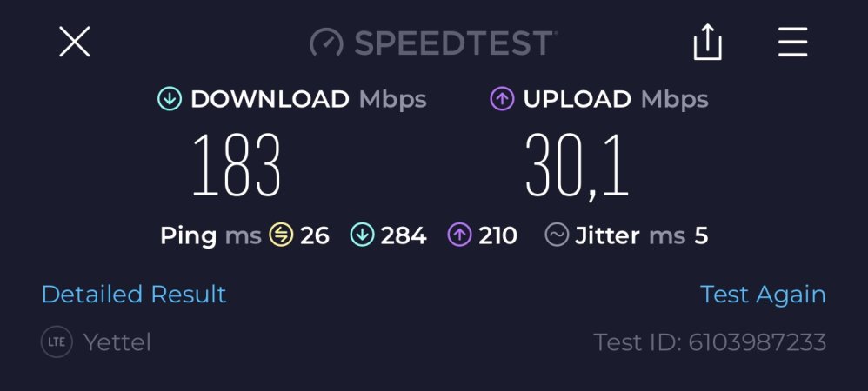Tap Test Again to rerun test
This screenshot has height=391, width=868.
763,295
